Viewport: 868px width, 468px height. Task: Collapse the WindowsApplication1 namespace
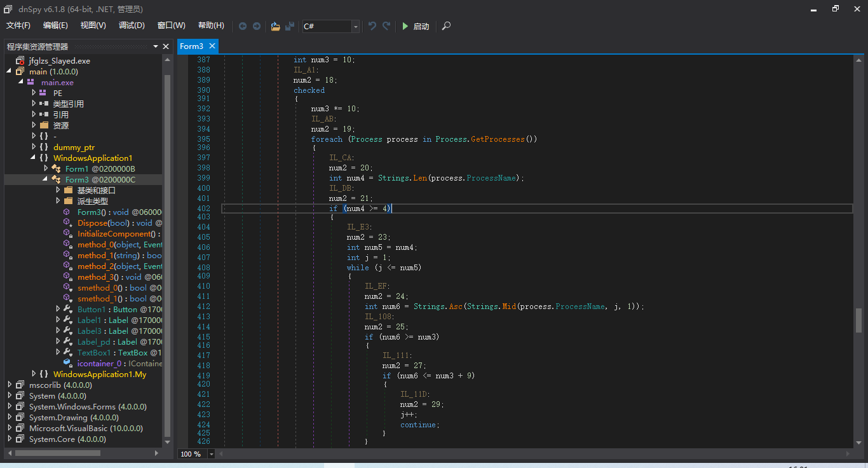point(33,158)
